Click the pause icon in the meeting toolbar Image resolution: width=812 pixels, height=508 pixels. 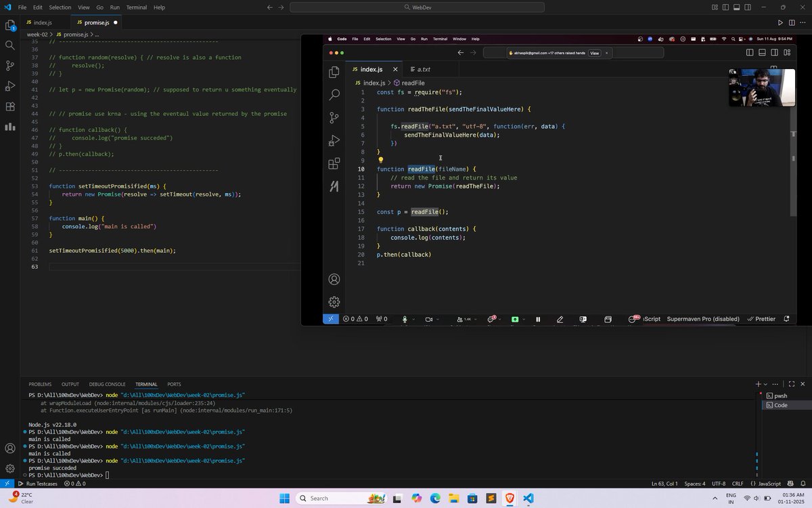click(x=538, y=319)
